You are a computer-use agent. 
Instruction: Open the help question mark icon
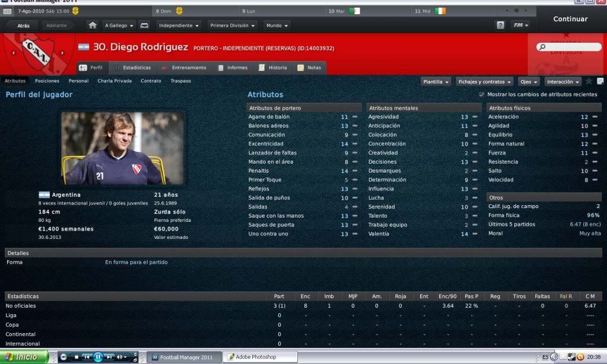500,25
